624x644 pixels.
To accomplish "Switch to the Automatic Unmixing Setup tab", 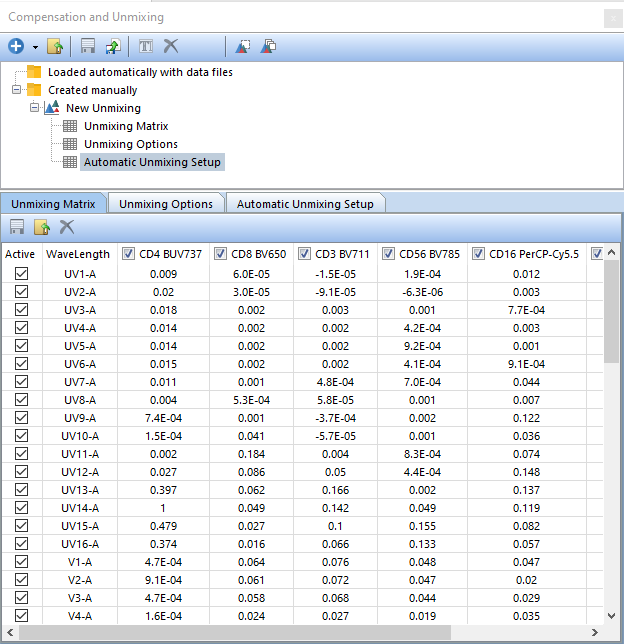I will (x=305, y=204).
